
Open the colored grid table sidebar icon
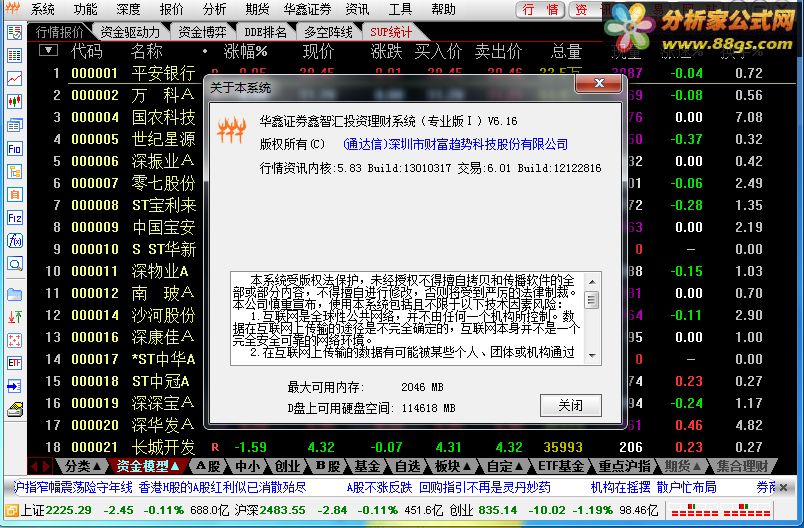[x=14, y=55]
